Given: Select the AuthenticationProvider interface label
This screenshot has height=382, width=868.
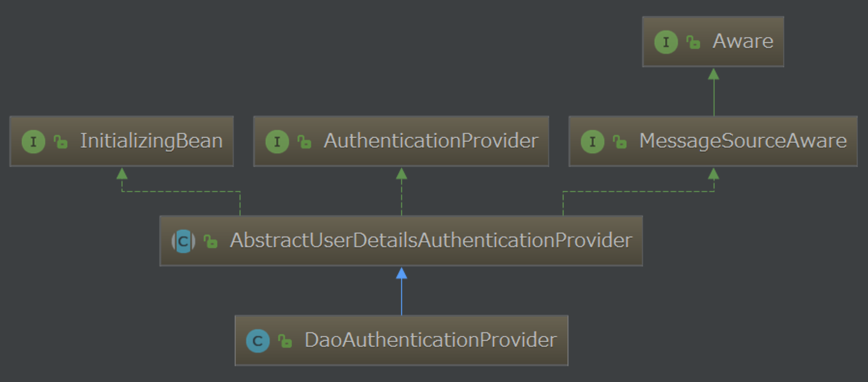Looking at the screenshot, I should point(431,141).
